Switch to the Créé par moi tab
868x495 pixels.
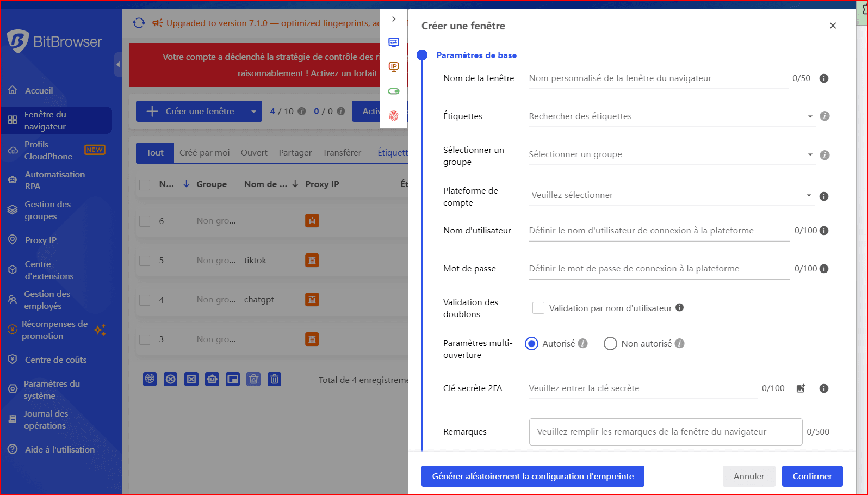(204, 153)
